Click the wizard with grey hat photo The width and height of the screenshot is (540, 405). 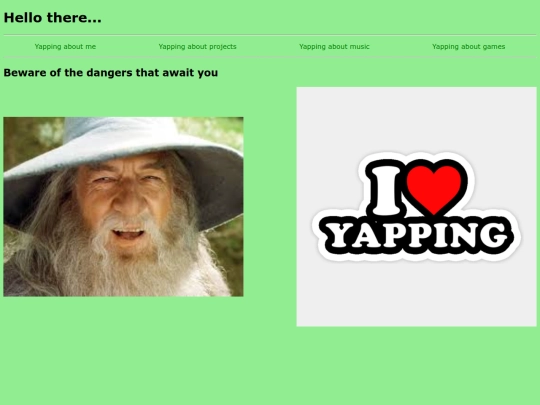tap(123, 207)
